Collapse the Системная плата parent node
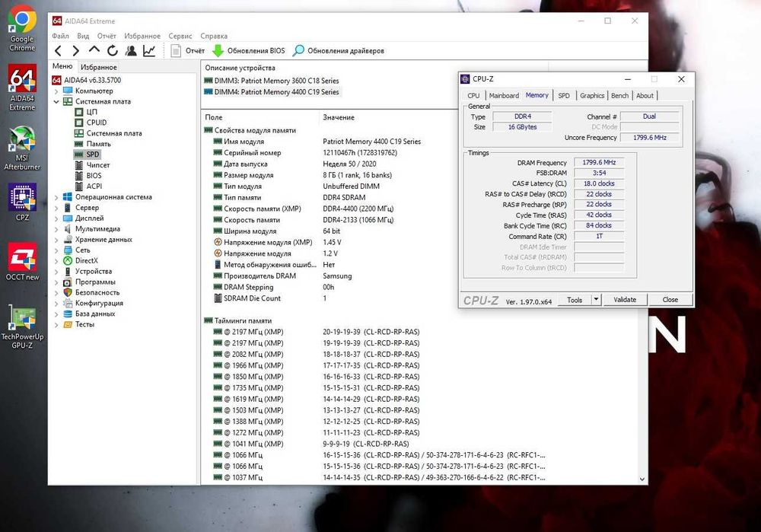The height and width of the screenshot is (532, 761). pyautogui.click(x=56, y=102)
